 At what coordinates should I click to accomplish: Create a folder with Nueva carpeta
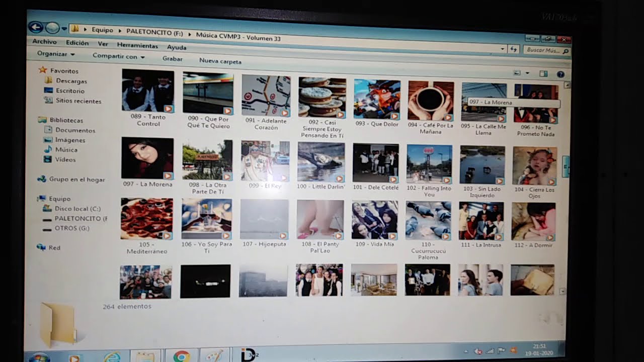(x=220, y=61)
